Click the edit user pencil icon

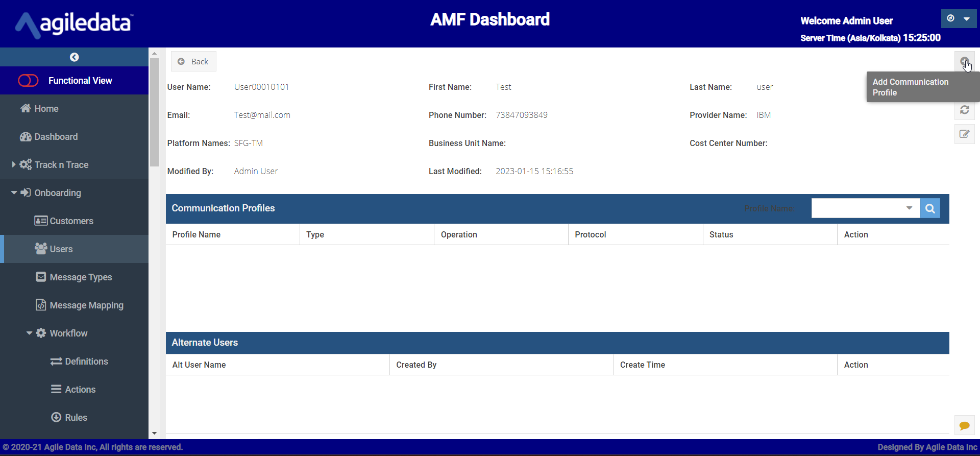964,134
